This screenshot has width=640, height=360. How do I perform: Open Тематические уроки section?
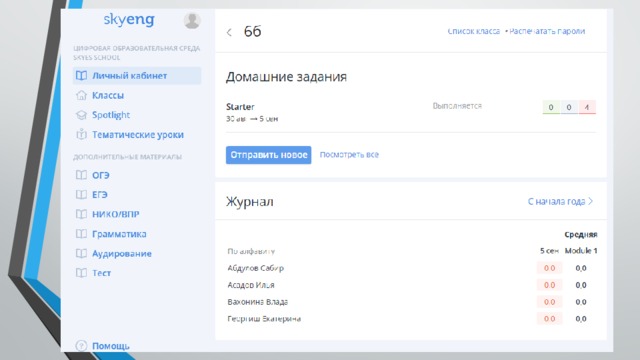[137, 134]
